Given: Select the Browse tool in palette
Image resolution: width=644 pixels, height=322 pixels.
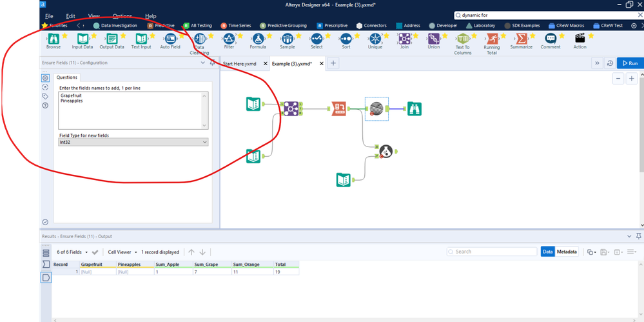Looking at the screenshot, I should pyautogui.click(x=54, y=39).
